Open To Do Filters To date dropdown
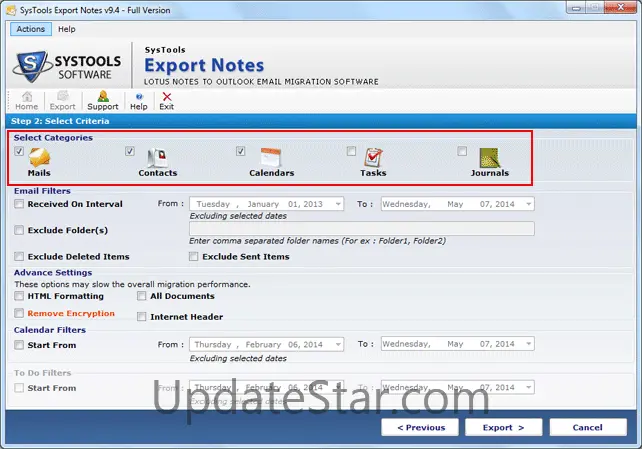This screenshot has width=642, height=449. [x=529, y=387]
